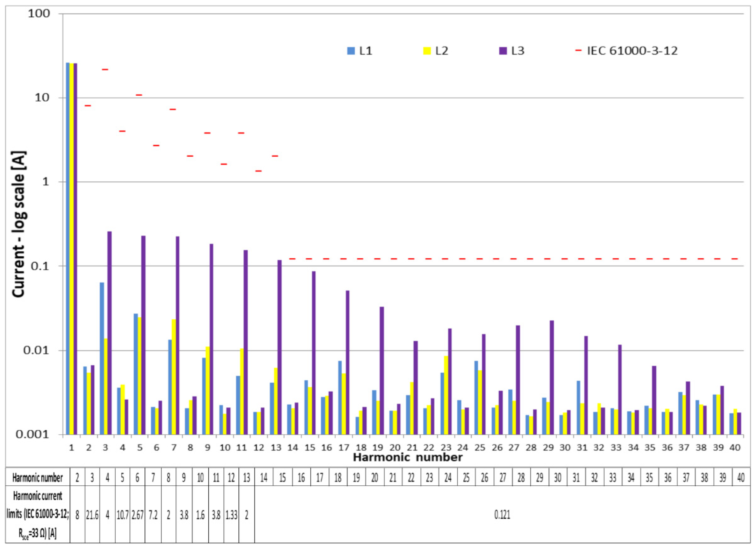Click the purple L3 bar at harmonic 29

coord(552,377)
